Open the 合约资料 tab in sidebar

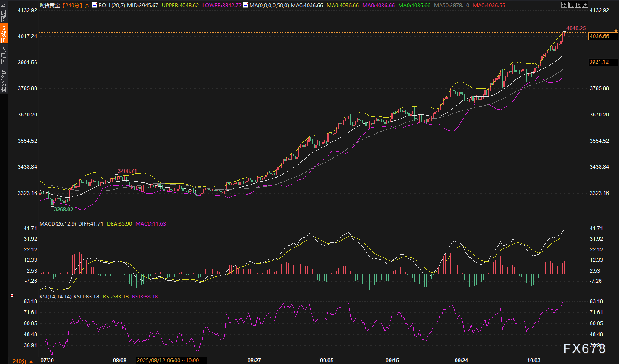(3, 81)
